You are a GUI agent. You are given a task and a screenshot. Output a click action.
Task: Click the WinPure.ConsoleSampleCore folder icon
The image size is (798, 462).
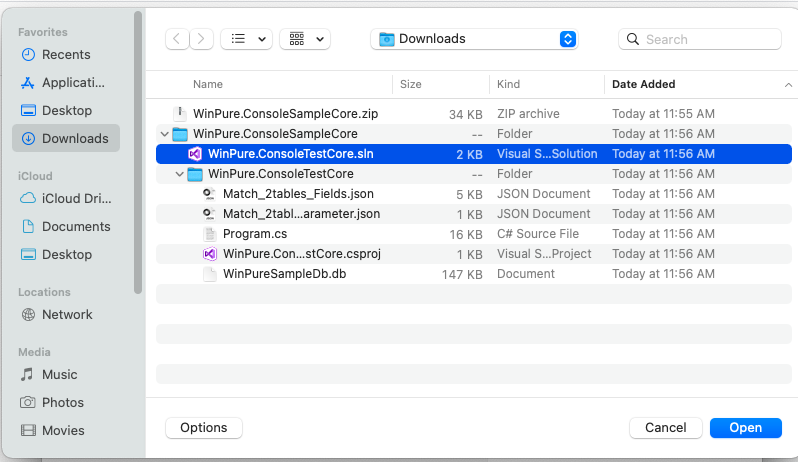click(x=180, y=134)
